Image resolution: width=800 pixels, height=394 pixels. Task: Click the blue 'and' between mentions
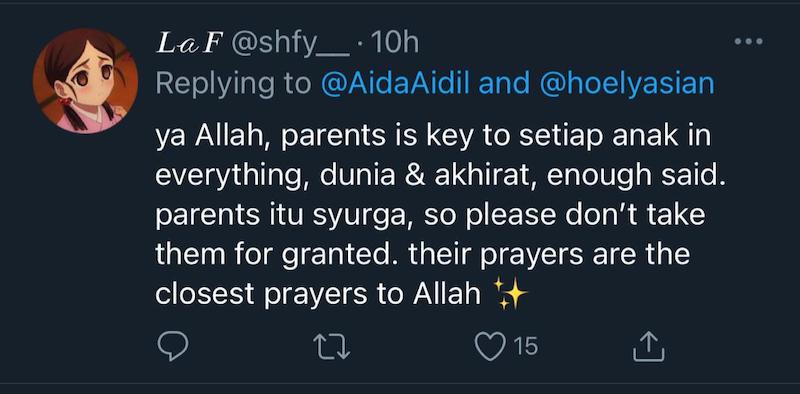point(505,84)
